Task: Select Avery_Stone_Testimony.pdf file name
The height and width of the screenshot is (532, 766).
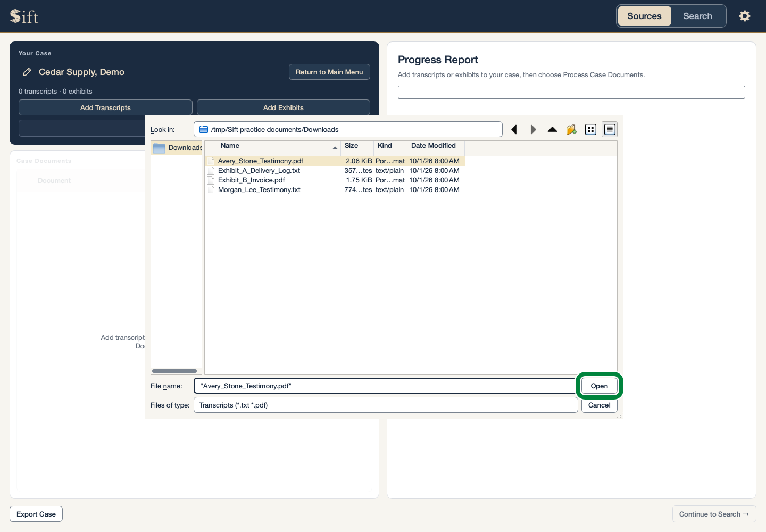Action: click(261, 161)
